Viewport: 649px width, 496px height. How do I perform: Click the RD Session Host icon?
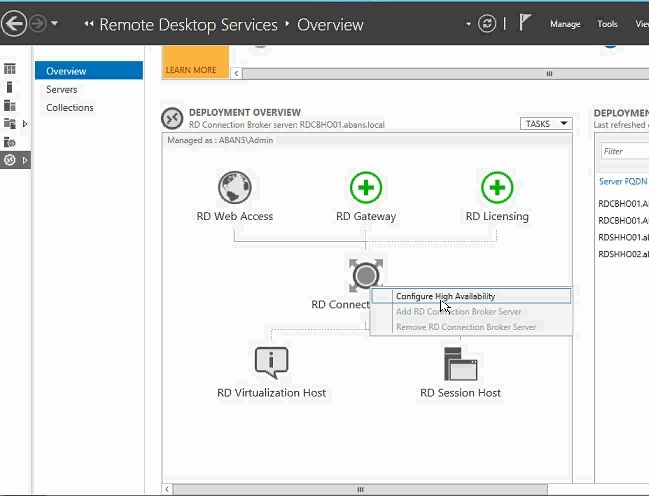(x=460, y=364)
